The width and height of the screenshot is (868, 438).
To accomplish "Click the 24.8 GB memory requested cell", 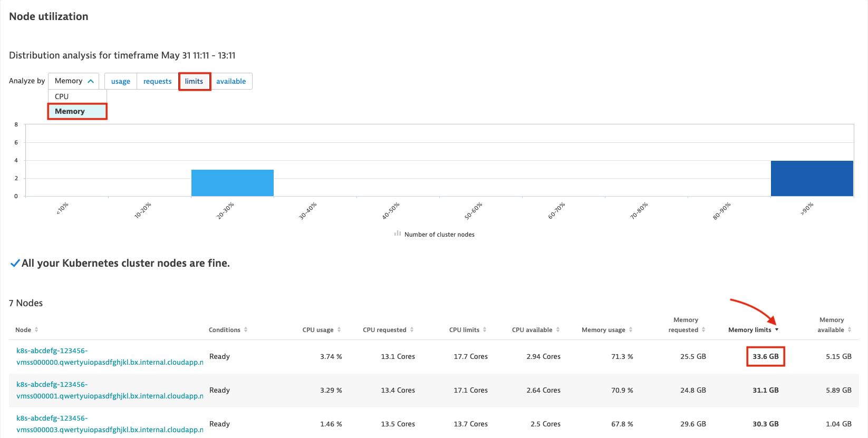I will pos(693,390).
